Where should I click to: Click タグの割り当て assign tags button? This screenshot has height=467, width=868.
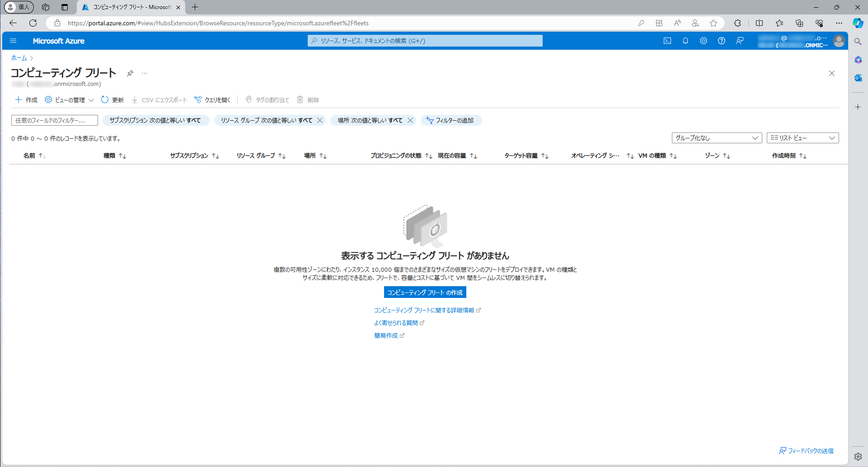(x=267, y=100)
